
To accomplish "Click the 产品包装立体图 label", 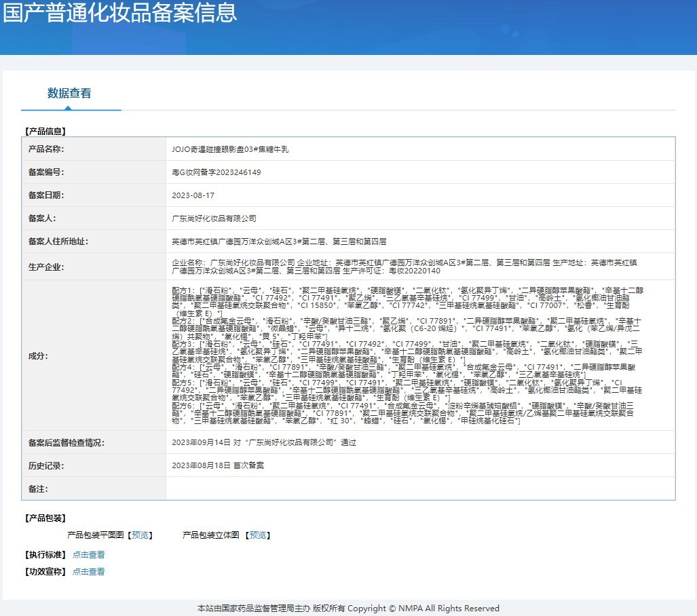I will tap(211, 535).
